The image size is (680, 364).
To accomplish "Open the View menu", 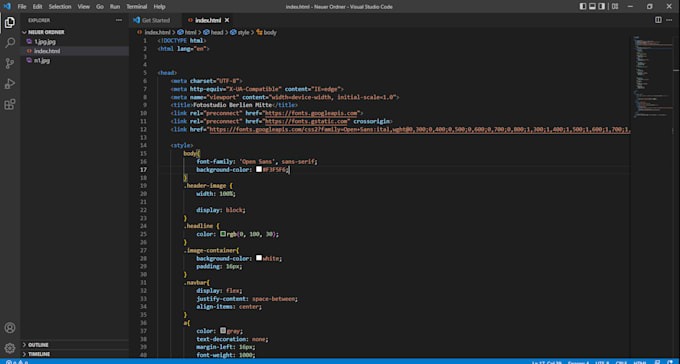I will 84,7.
